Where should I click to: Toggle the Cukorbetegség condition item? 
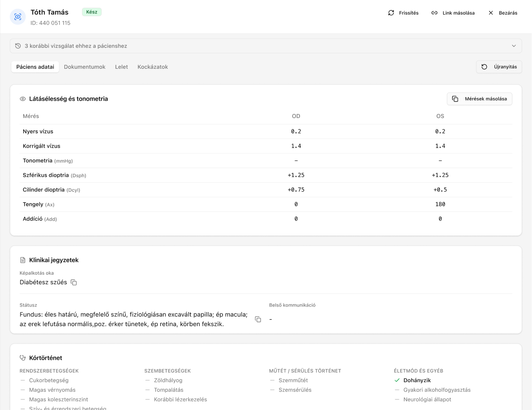click(48, 380)
